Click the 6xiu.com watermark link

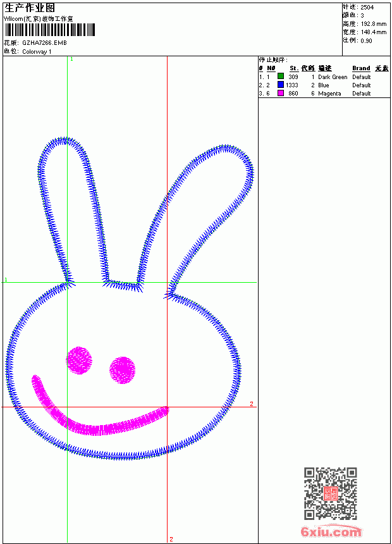click(x=331, y=531)
